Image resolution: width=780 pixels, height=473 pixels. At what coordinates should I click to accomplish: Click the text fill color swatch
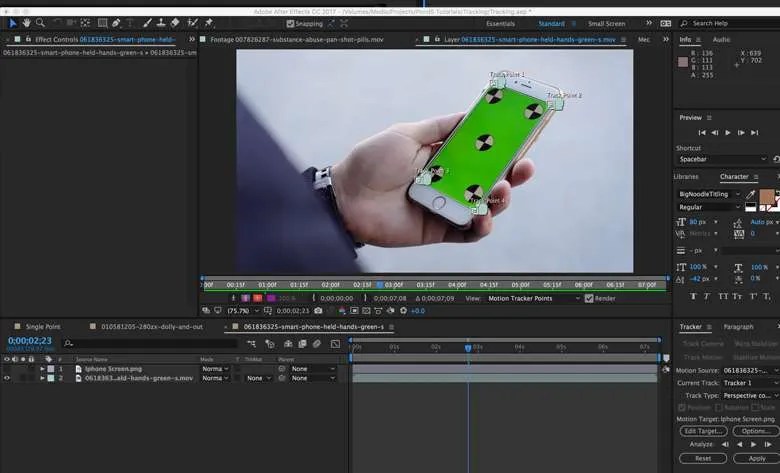(x=766, y=196)
